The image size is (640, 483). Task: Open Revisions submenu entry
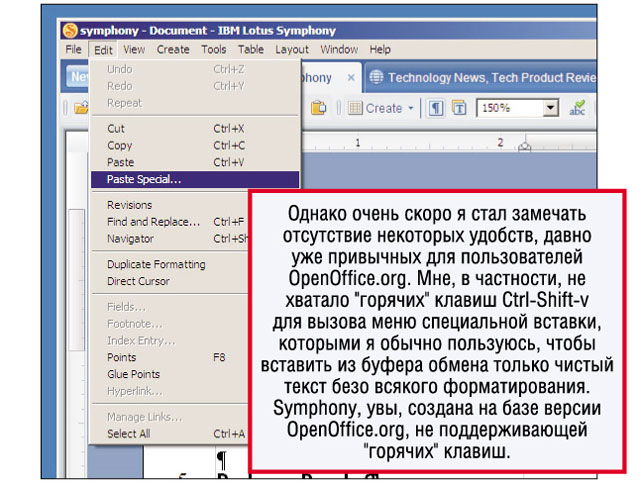pos(170,205)
